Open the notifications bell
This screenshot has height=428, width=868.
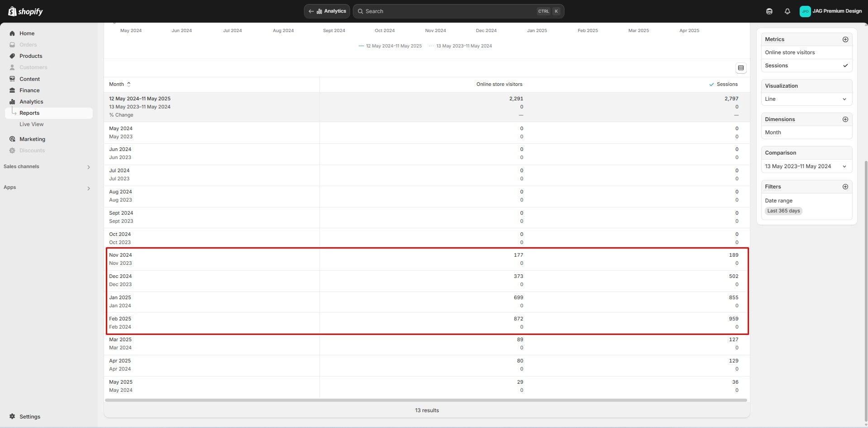pyautogui.click(x=787, y=11)
